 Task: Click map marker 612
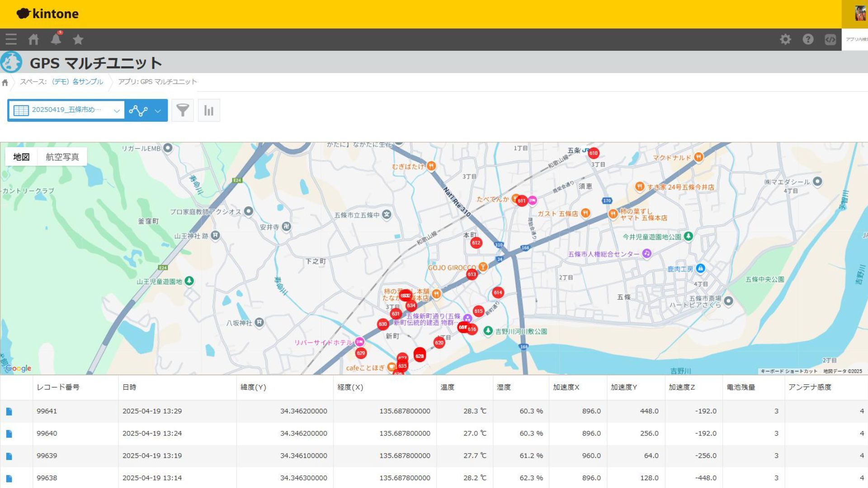point(476,243)
